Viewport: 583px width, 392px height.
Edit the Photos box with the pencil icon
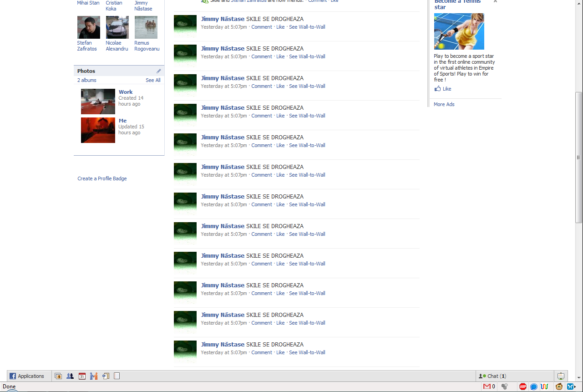tap(159, 71)
